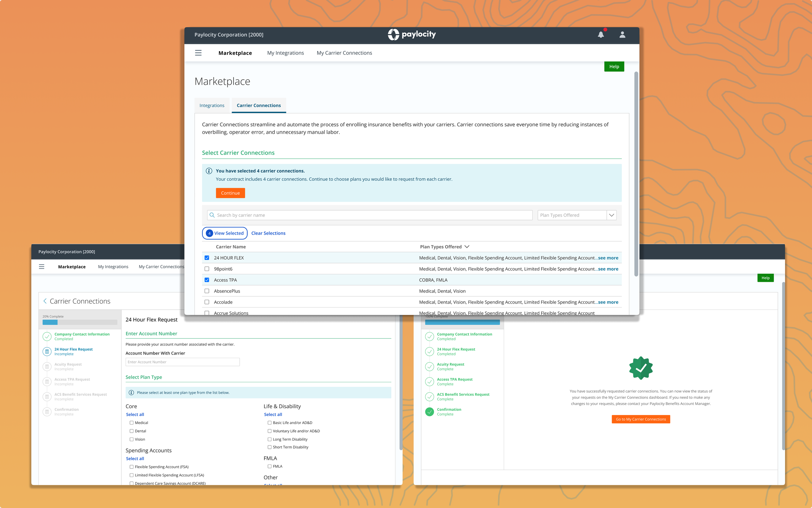This screenshot has height=508, width=812.
Task: Click the hamburger menu in bottom-left window
Action: point(42,267)
